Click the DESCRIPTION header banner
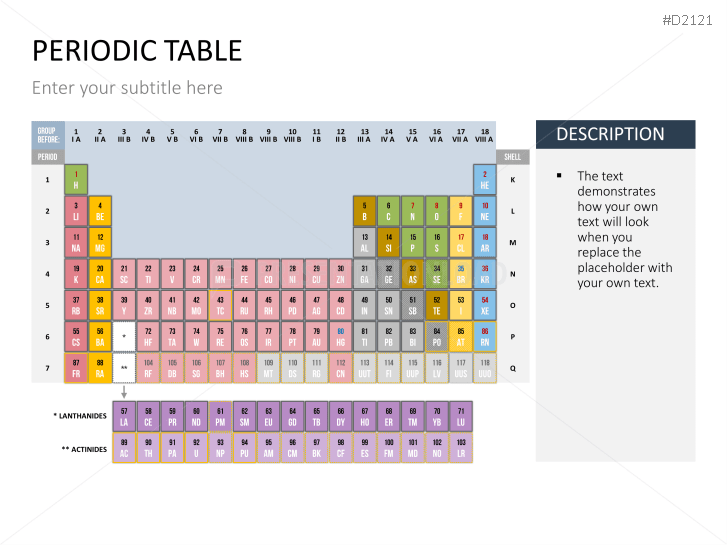Viewport: 727px width, 545px height. tap(615, 134)
